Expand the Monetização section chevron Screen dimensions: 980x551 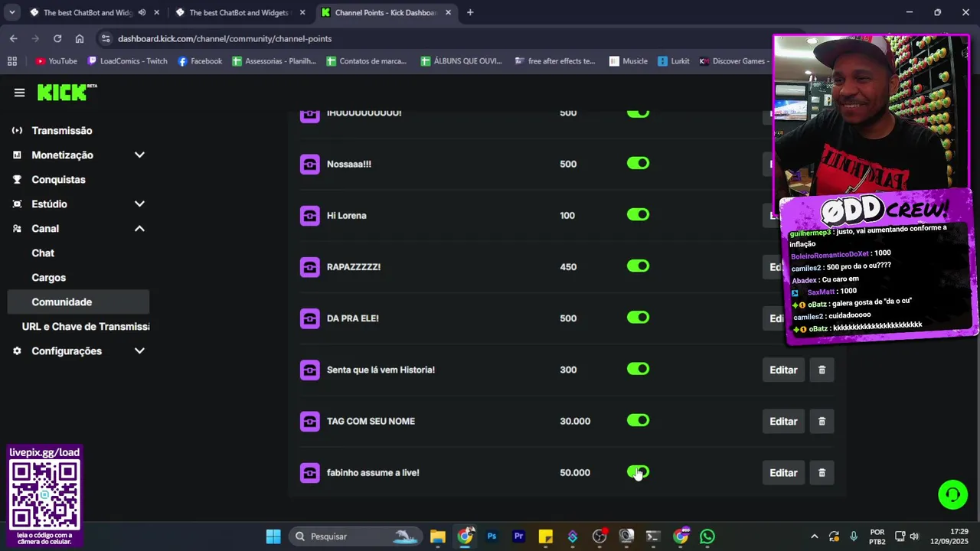(x=139, y=155)
